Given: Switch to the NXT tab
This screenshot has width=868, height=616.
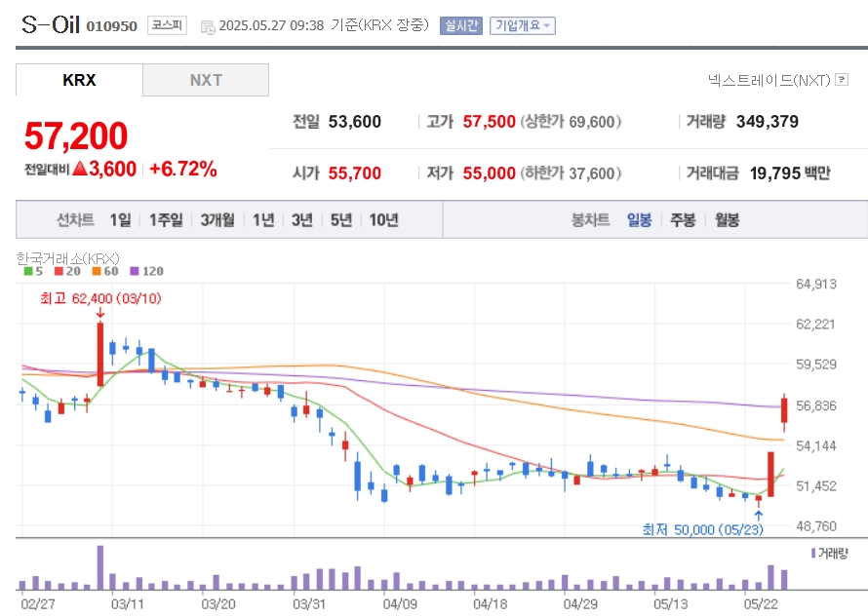Looking at the screenshot, I should (206, 80).
